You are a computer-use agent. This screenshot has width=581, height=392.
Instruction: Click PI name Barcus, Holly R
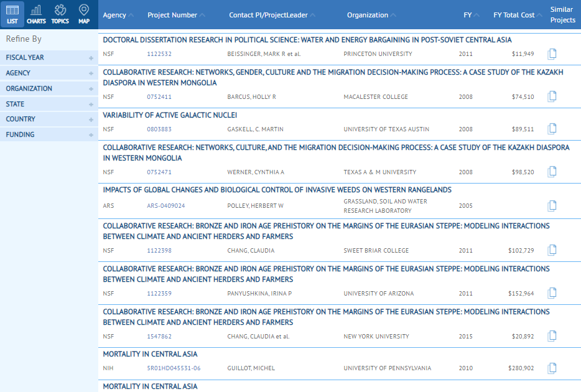click(x=251, y=97)
